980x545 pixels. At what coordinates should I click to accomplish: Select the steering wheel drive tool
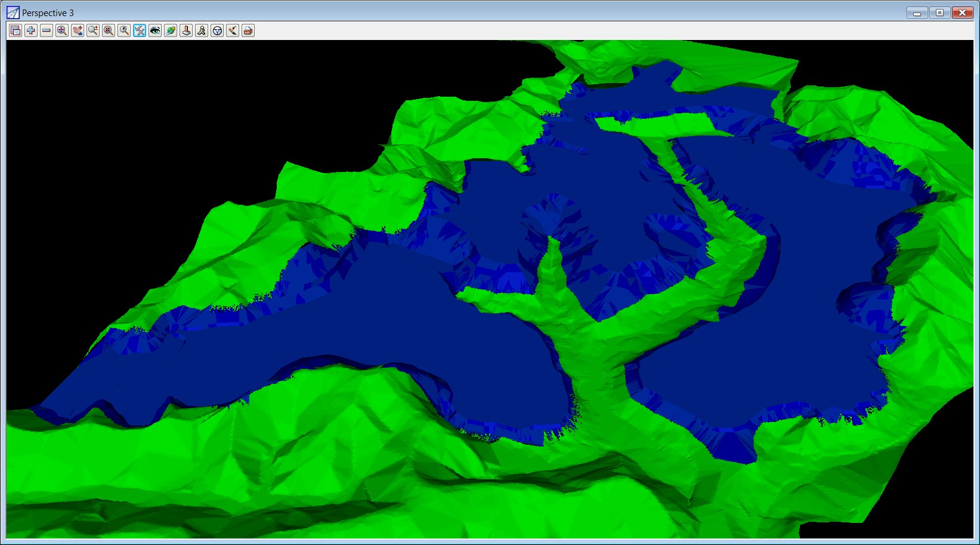pos(217,30)
